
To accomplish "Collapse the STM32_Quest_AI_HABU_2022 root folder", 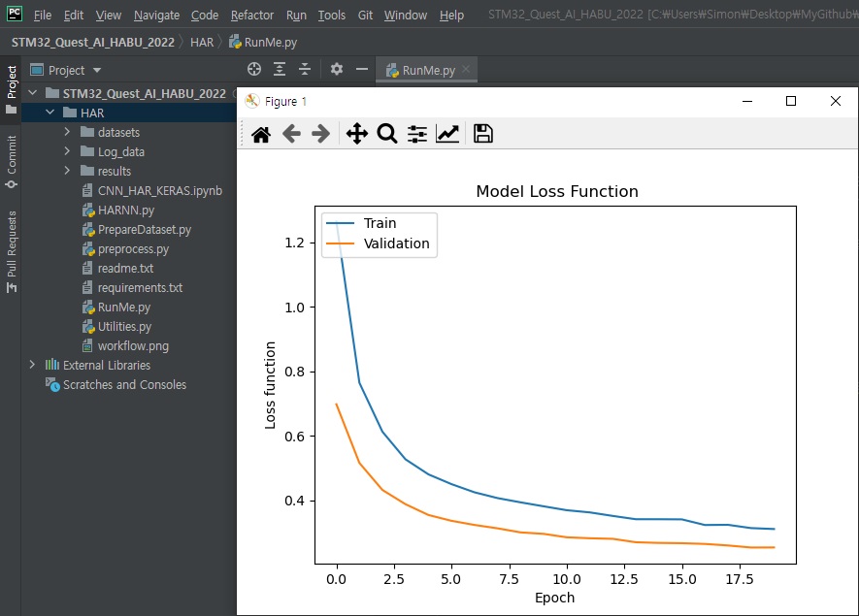I will (x=32, y=93).
